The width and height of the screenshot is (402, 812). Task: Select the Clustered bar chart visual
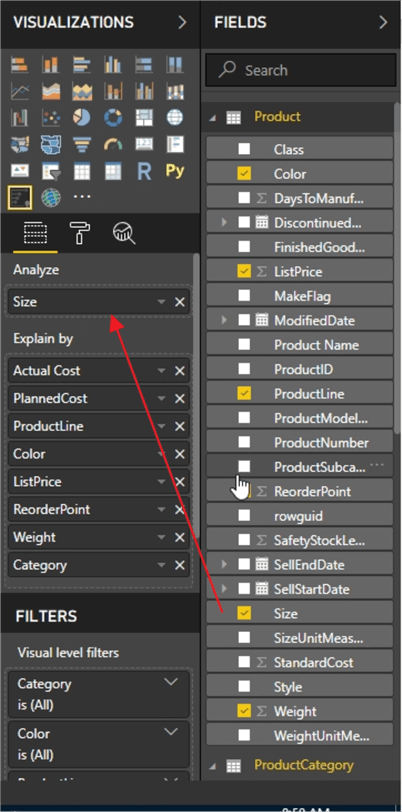82,65
